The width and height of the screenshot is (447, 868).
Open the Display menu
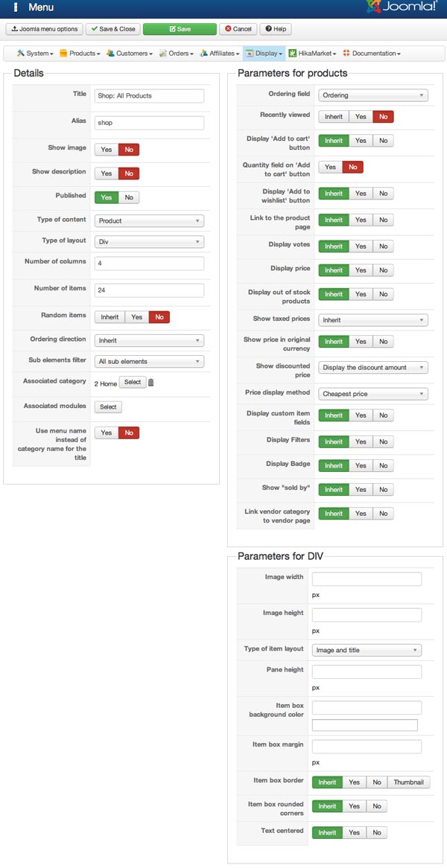tap(264, 54)
